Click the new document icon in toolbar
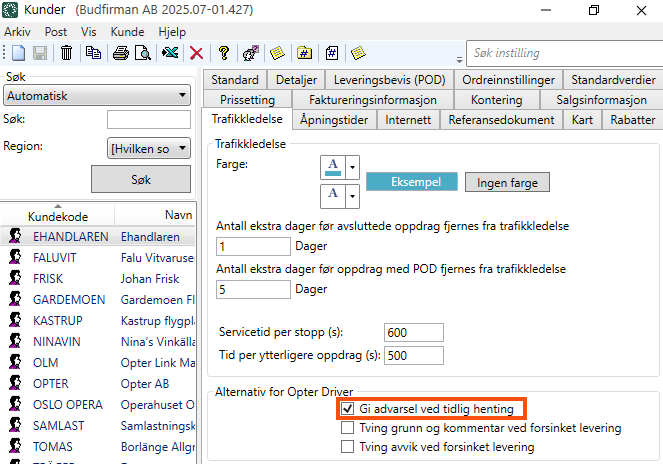This screenshot has height=464, width=663. (18, 53)
